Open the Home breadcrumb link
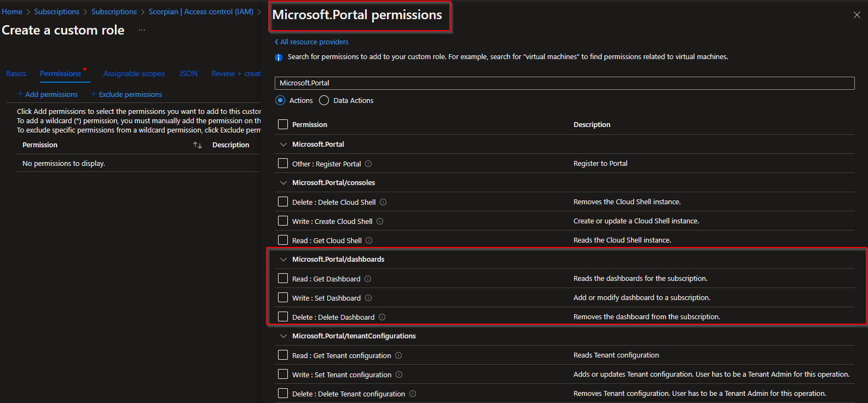This screenshot has height=403, width=868. [x=12, y=11]
